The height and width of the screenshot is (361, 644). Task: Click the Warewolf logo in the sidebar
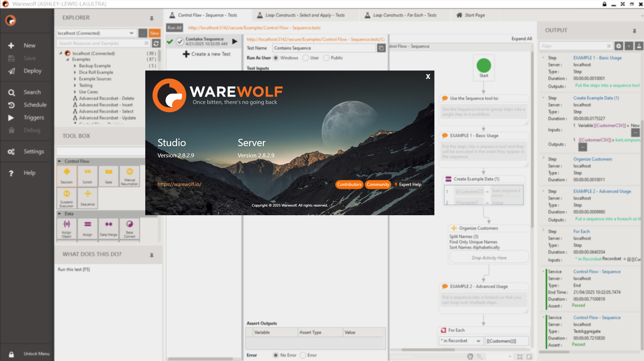coord(11,20)
